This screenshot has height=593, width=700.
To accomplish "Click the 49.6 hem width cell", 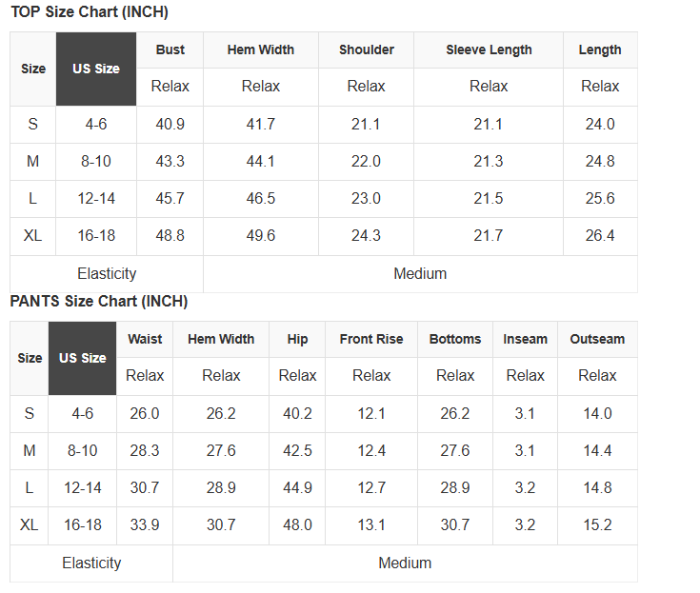I will (260, 235).
